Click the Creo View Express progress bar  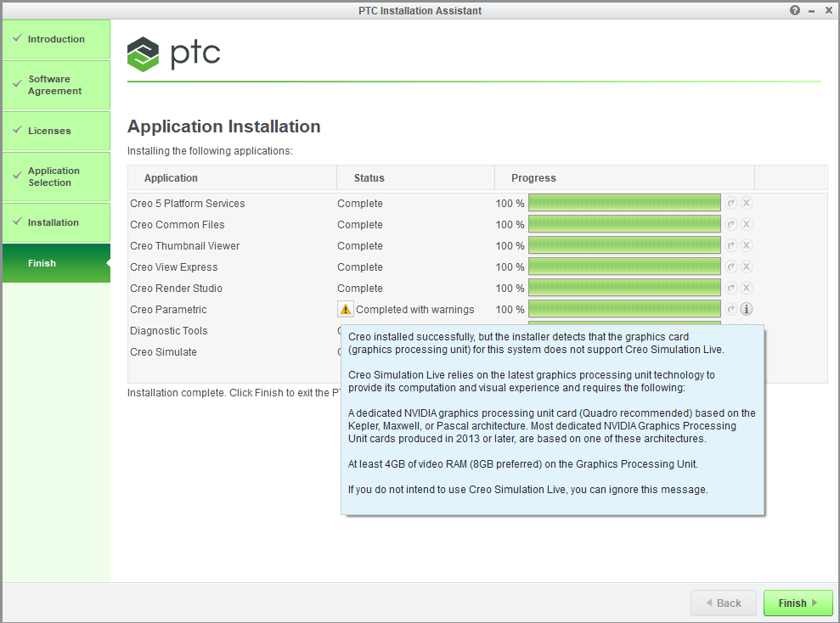click(x=624, y=267)
